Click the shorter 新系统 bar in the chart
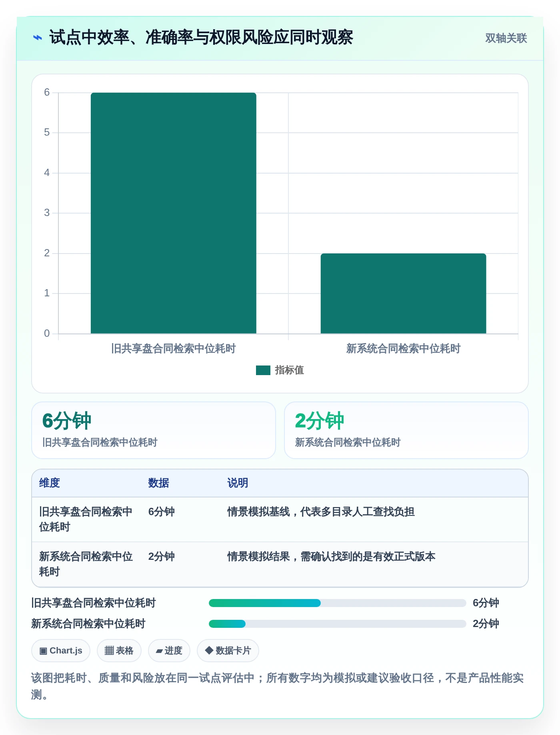The height and width of the screenshot is (735, 560). tap(403, 294)
